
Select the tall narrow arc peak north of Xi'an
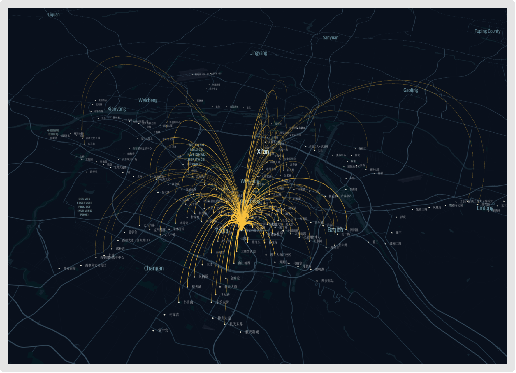click(x=273, y=91)
